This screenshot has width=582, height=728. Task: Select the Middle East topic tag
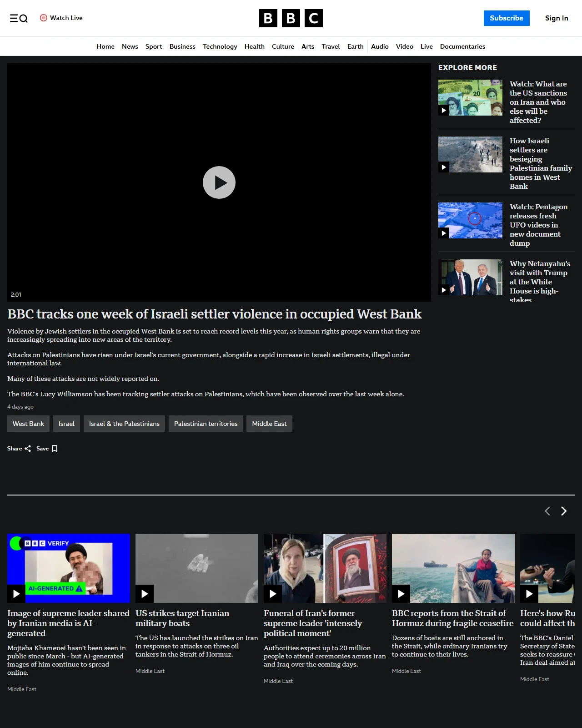[269, 424]
